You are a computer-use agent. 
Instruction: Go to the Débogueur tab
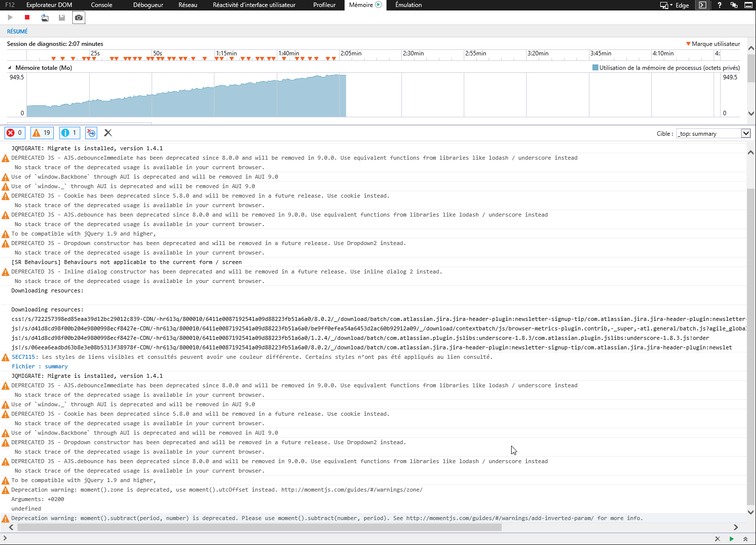point(148,5)
